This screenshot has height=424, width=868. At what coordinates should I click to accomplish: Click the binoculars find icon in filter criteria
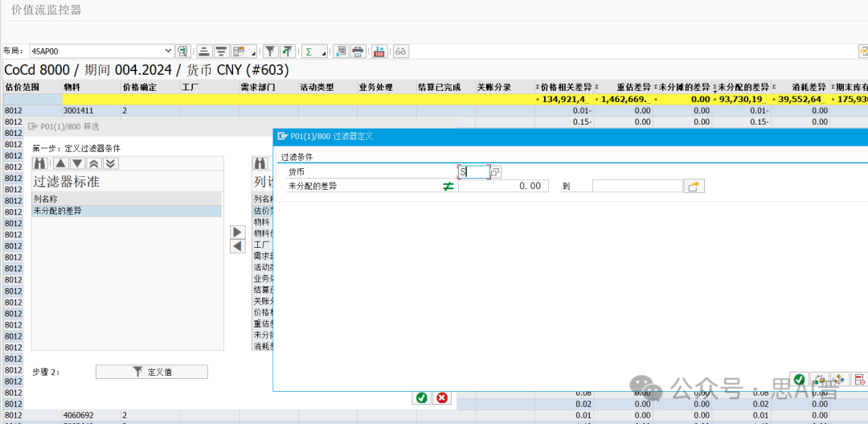click(x=39, y=163)
